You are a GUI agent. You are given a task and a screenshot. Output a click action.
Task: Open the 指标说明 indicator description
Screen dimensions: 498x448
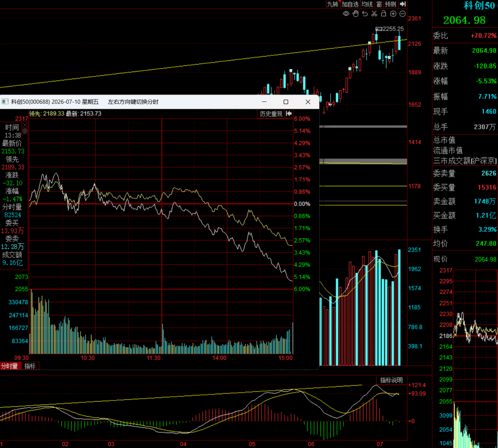[391, 380]
